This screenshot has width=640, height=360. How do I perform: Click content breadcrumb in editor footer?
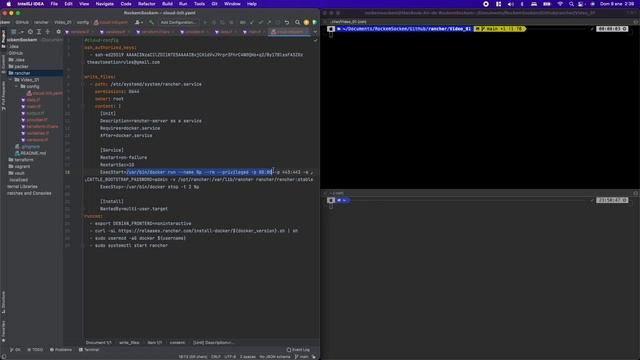point(177,343)
